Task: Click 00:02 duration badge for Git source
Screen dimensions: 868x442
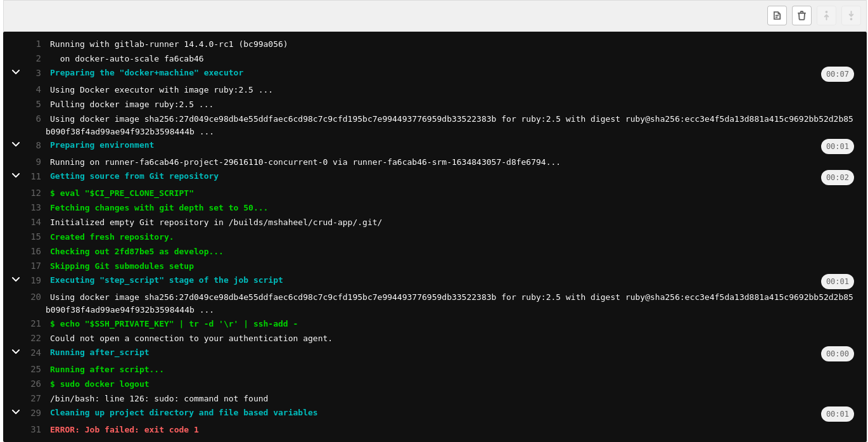Action: [x=837, y=178]
